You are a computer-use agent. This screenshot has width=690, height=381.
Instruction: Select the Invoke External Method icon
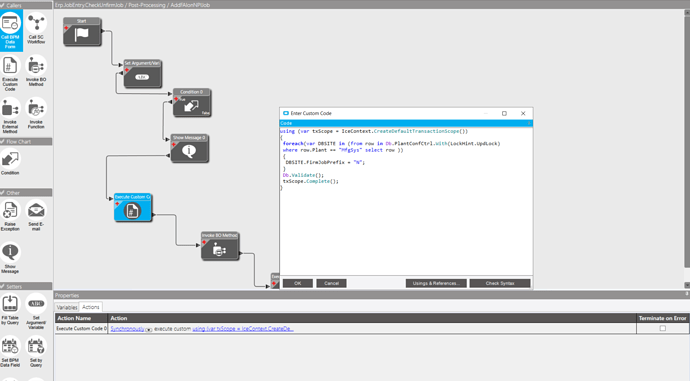click(10, 115)
